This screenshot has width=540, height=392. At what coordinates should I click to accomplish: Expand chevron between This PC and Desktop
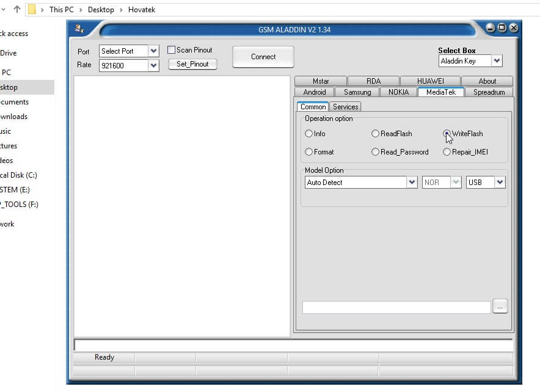coord(81,10)
